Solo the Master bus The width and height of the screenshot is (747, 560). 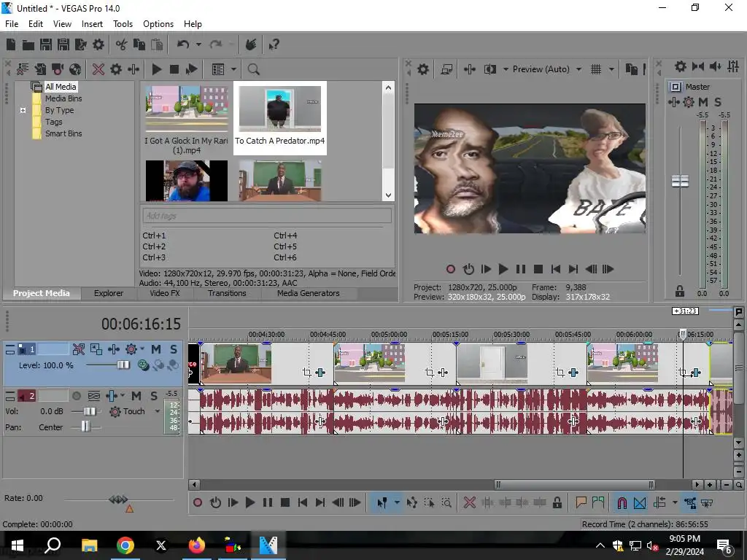pos(718,102)
